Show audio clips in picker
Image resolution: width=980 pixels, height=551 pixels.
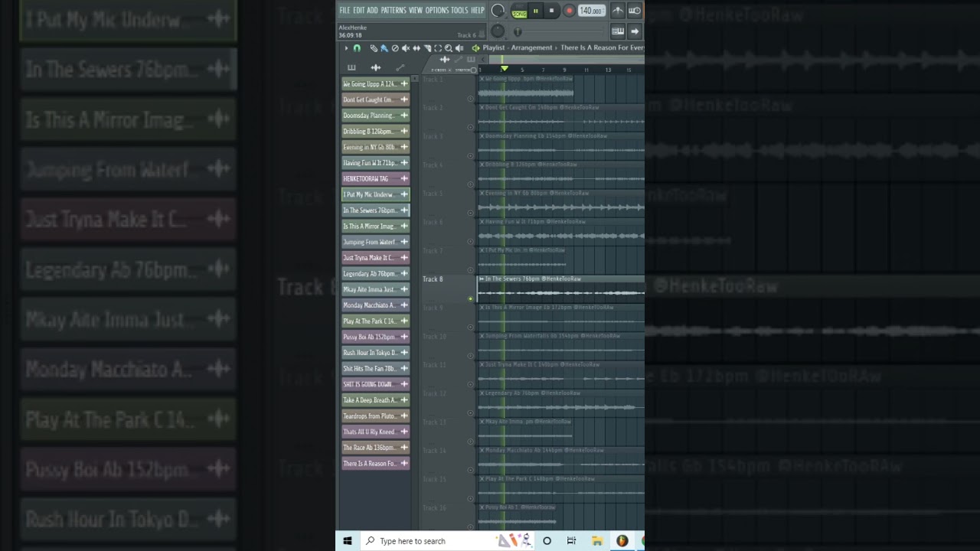(x=376, y=68)
